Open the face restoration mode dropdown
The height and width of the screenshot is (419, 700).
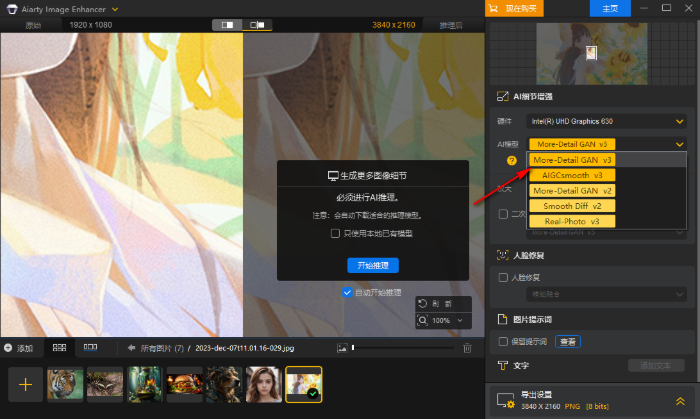coord(606,294)
